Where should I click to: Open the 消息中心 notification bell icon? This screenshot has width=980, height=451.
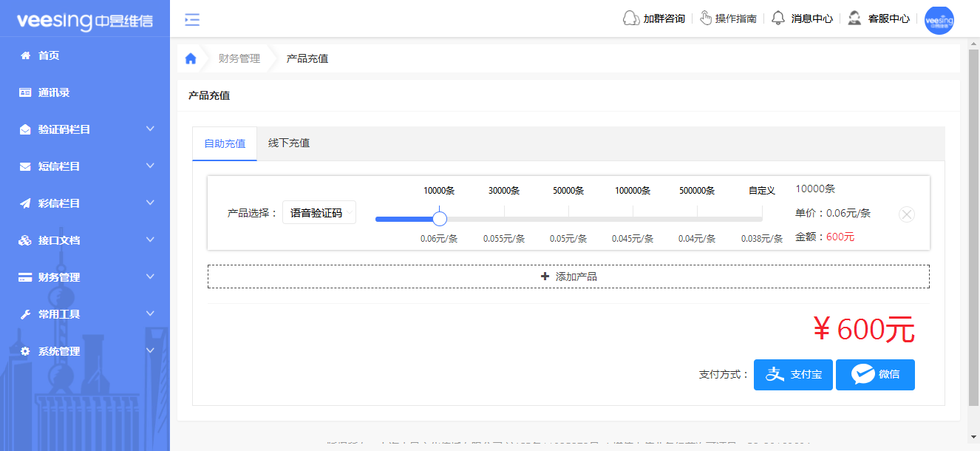tap(777, 18)
